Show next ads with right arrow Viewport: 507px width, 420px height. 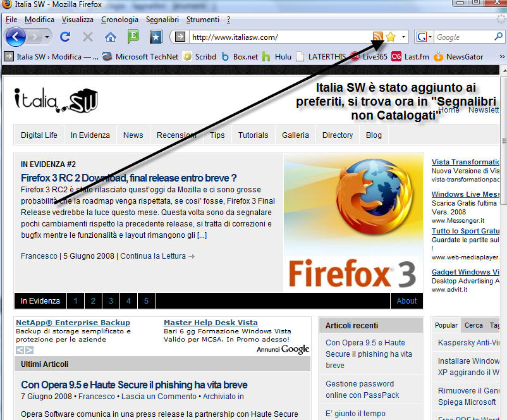click(29, 350)
